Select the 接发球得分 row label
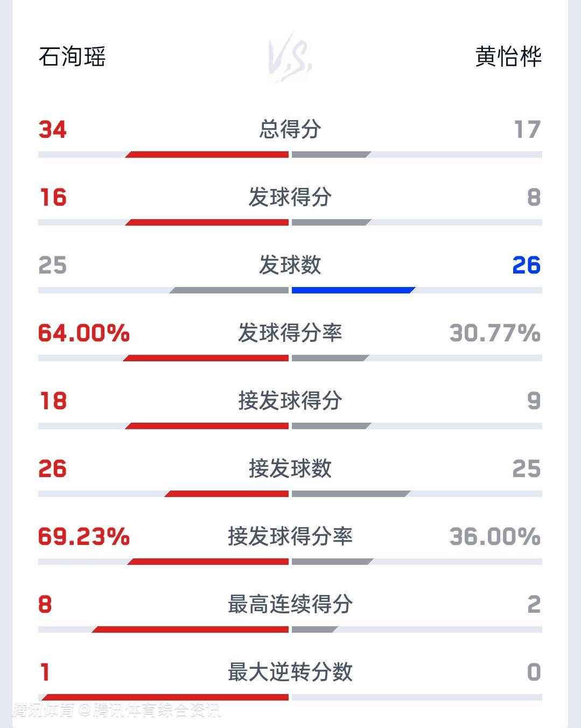The width and height of the screenshot is (581, 728). (290, 401)
